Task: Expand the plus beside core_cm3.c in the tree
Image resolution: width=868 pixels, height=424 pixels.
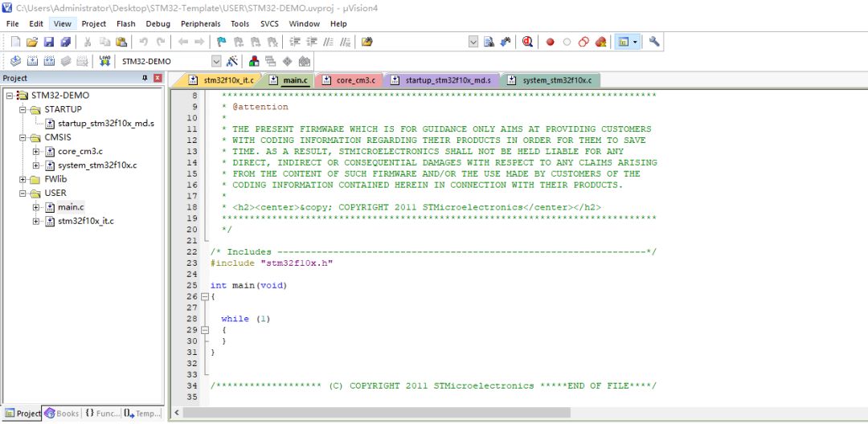Action: click(36, 152)
